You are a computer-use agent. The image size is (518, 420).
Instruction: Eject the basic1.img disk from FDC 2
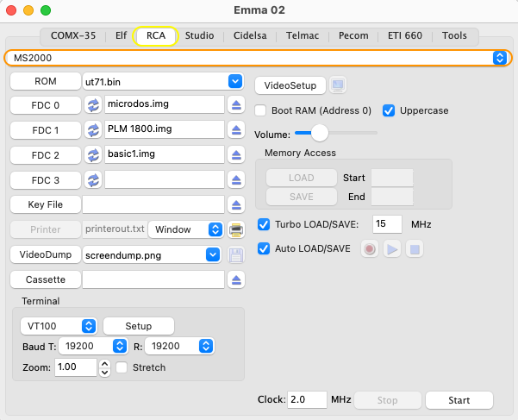pyautogui.click(x=236, y=155)
